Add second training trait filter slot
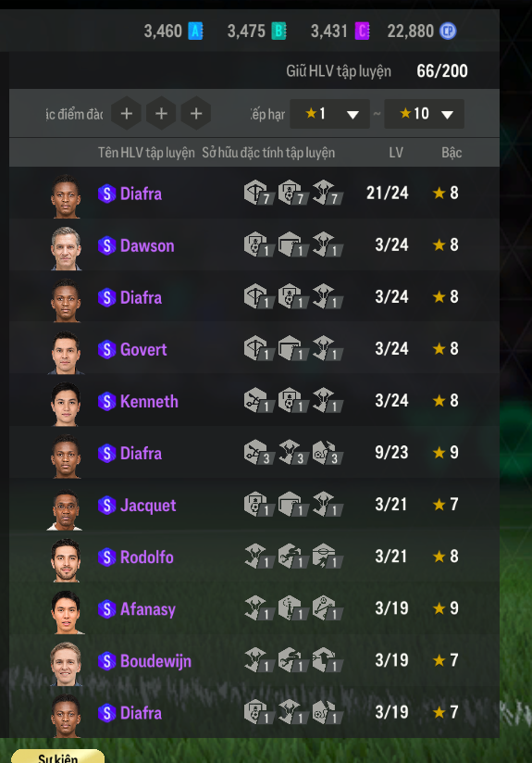 click(x=161, y=114)
